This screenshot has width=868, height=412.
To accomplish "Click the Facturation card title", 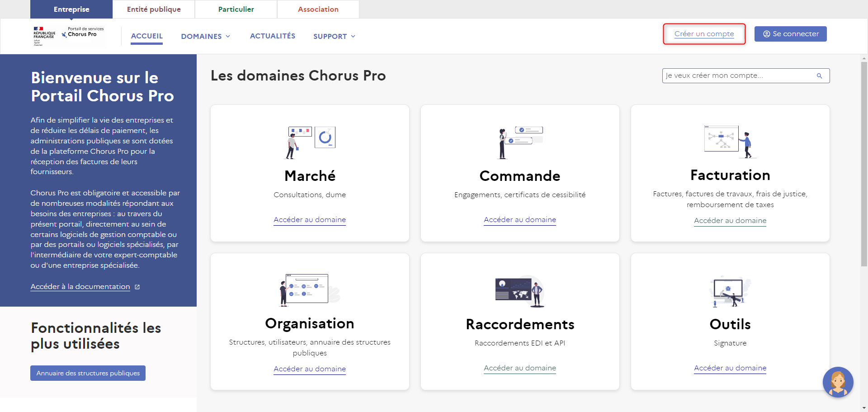I will pyautogui.click(x=730, y=175).
